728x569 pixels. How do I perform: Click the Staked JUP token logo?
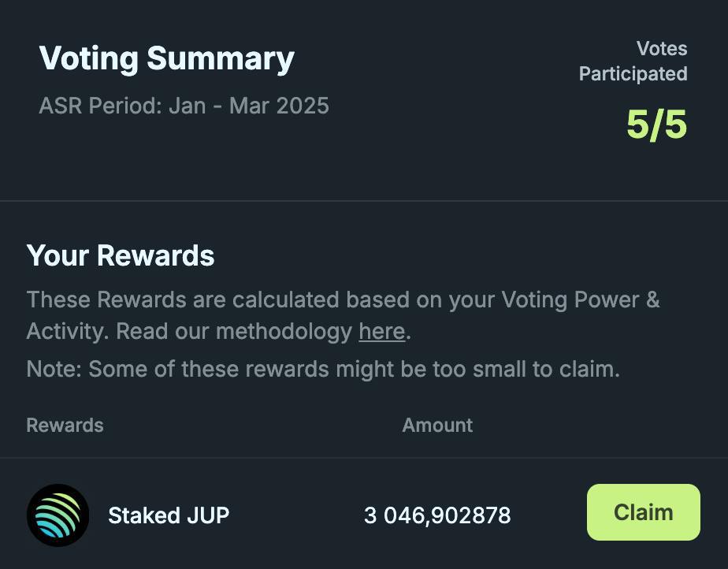pyautogui.click(x=58, y=515)
